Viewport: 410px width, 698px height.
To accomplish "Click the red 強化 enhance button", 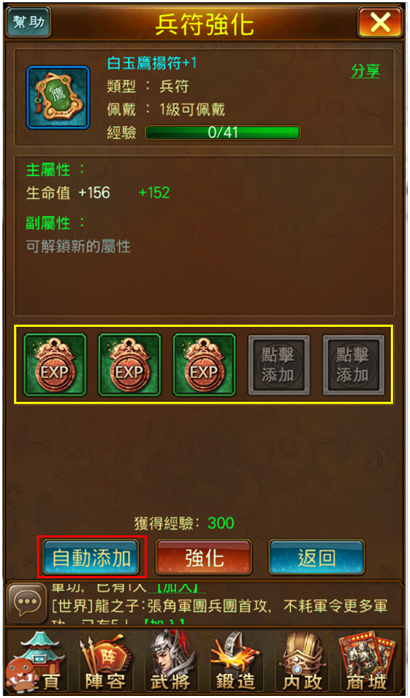I will coord(204,558).
